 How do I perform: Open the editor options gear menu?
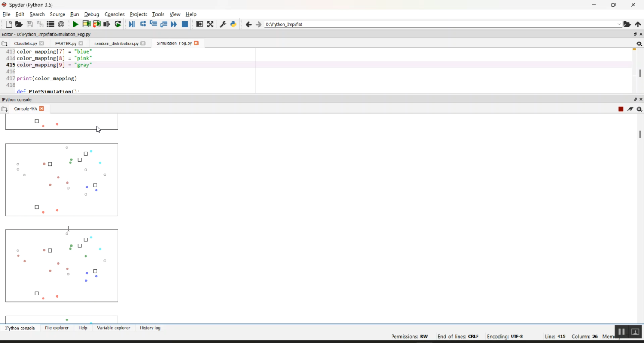point(639,44)
